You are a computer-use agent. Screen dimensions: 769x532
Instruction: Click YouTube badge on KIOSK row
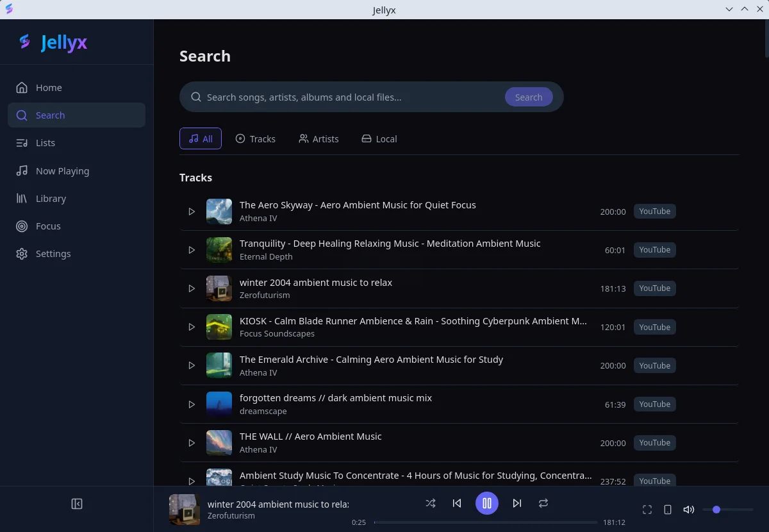(x=654, y=327)
